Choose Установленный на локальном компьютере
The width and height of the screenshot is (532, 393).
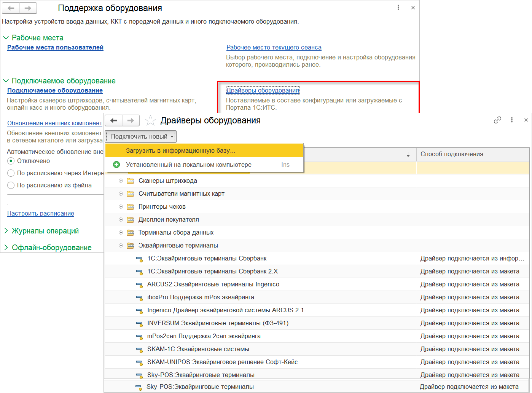(x=189, y=165)
